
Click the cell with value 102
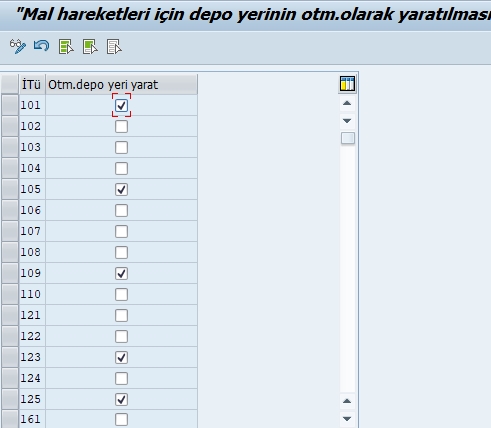(32, 126)
